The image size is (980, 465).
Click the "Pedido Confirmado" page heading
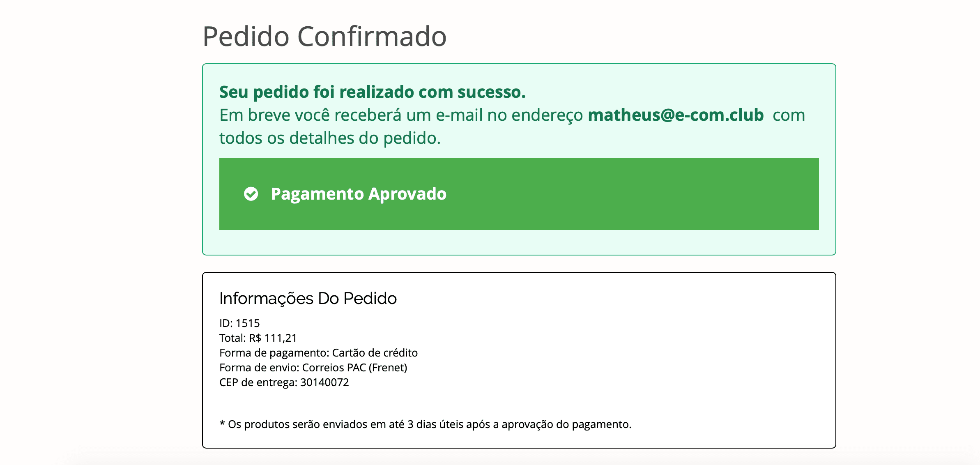click(x=324, y=37)
